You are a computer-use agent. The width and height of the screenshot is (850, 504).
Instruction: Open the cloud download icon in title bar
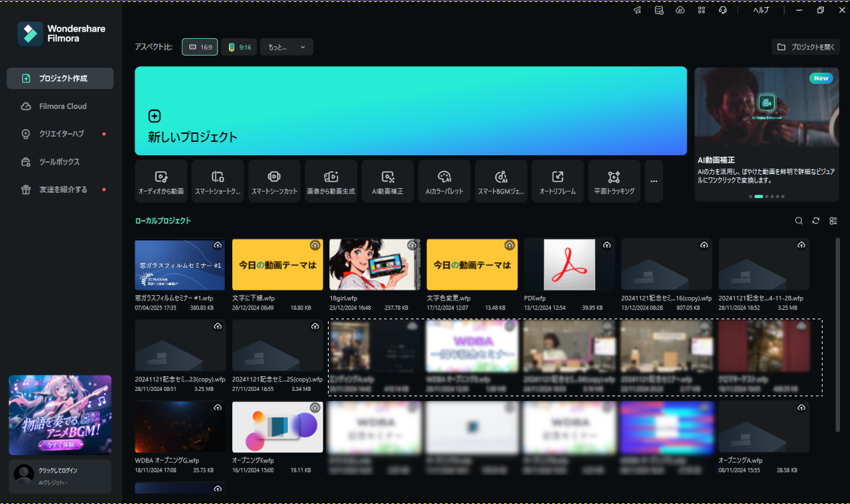pyautogui.click(x=680, y=10)
